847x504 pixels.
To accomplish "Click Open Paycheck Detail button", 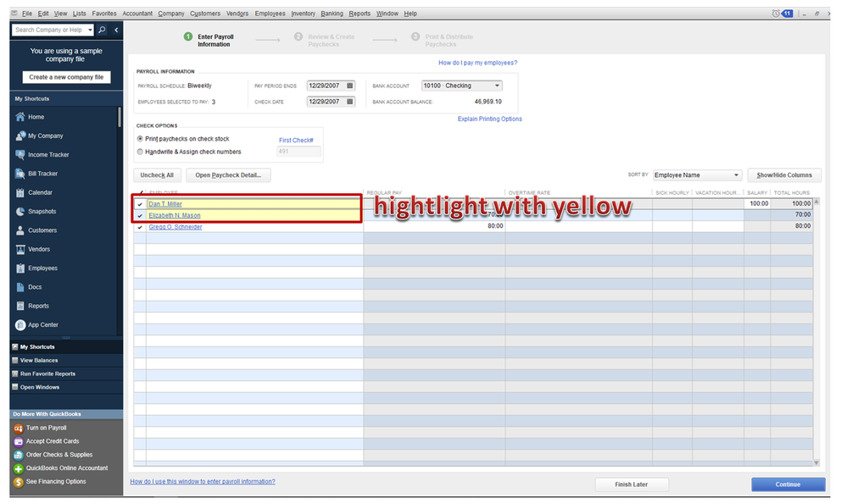I will click(228, 174).
